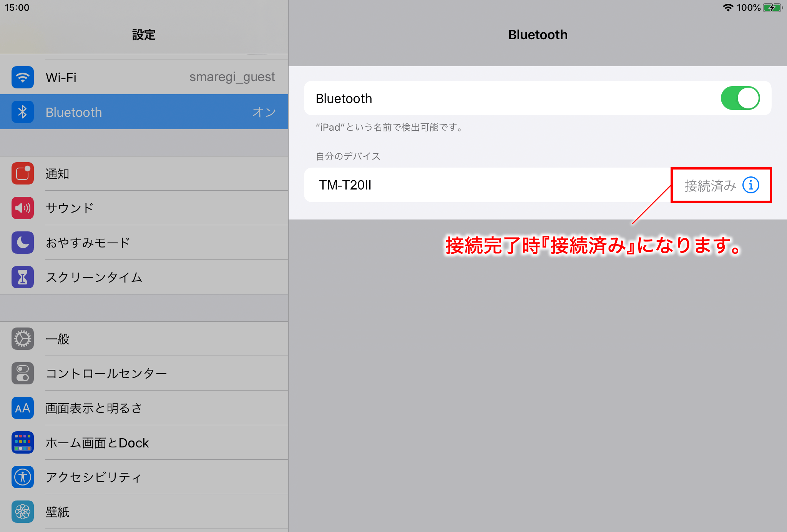Tap the Wi-Fi settings icon
The width and height of the screenshot is (787, 532).
pos(23,77)
